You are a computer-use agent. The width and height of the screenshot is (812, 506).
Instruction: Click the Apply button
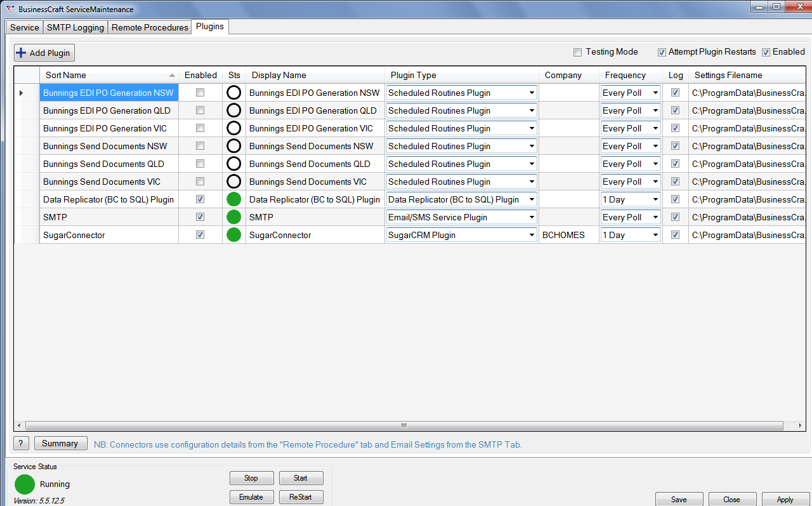click(x=785, y=499)
